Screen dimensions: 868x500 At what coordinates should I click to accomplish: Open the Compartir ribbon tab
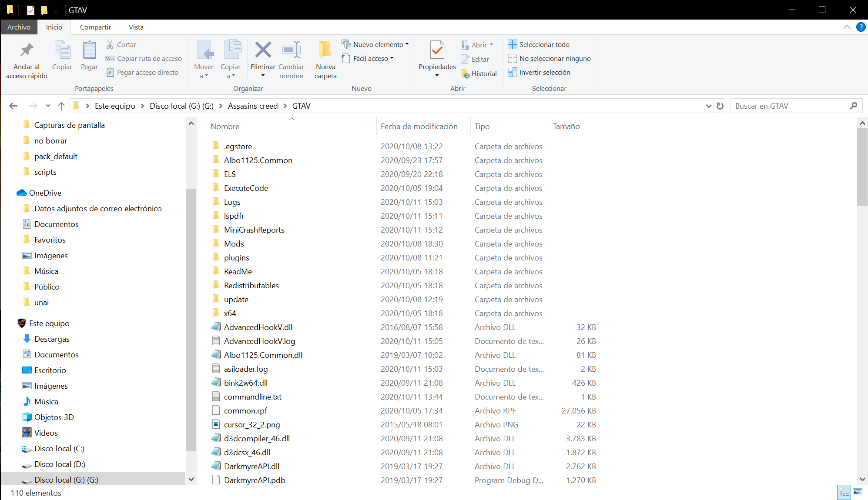point(95,27)
